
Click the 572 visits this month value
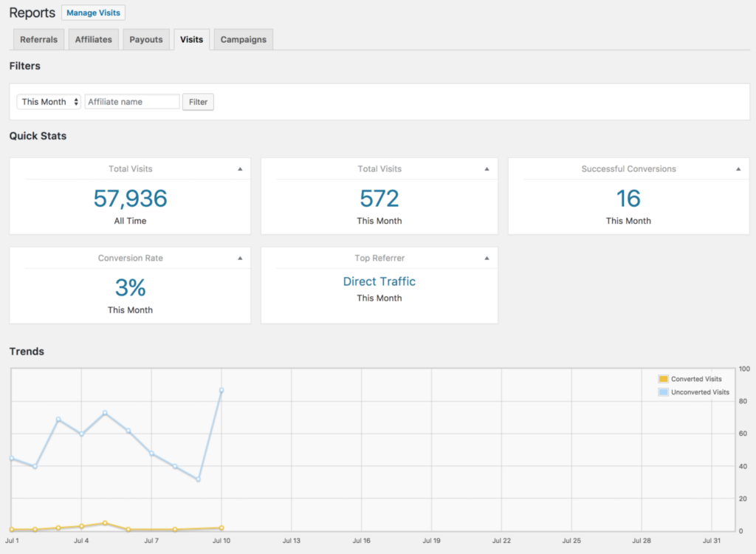[x=379, y=199]
